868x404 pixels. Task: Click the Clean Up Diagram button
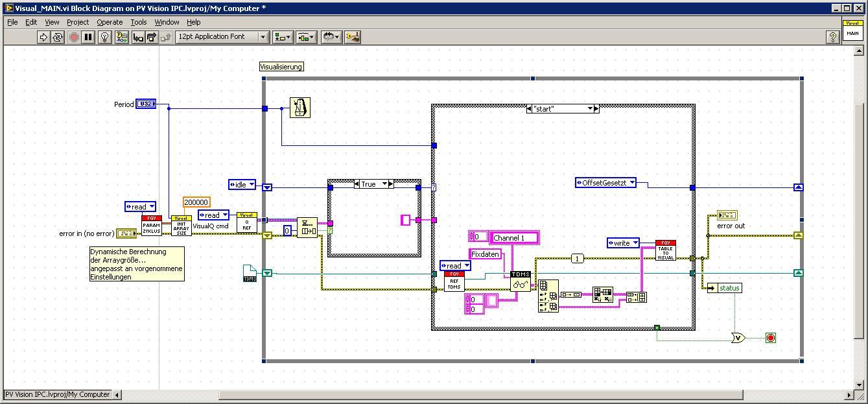353,37
